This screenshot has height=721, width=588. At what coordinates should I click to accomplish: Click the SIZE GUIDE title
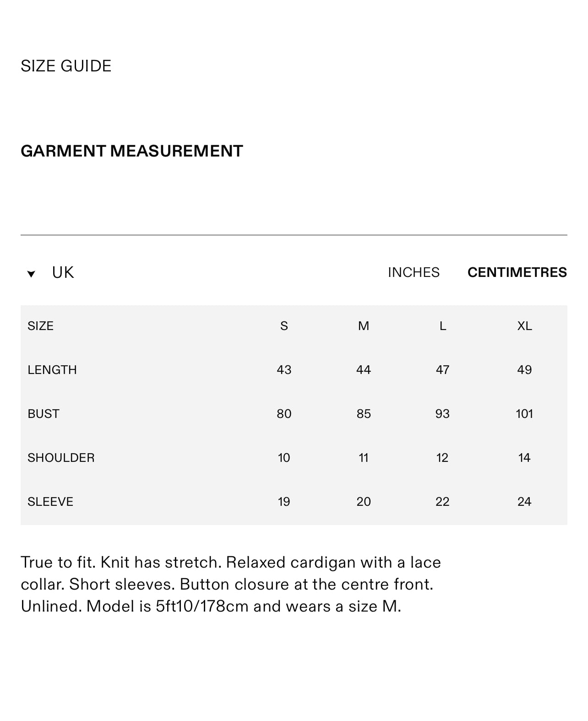[x=66, y=66]
